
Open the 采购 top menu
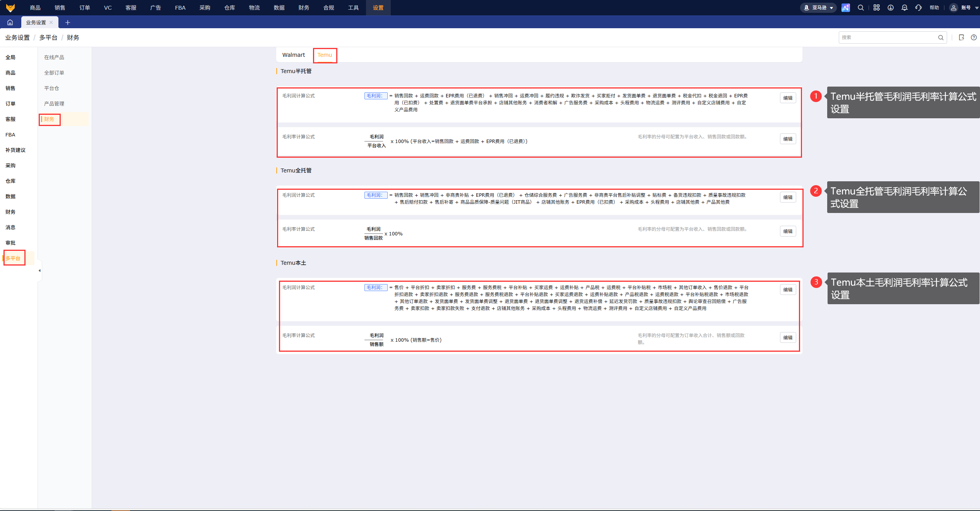(x=205, y=8)
